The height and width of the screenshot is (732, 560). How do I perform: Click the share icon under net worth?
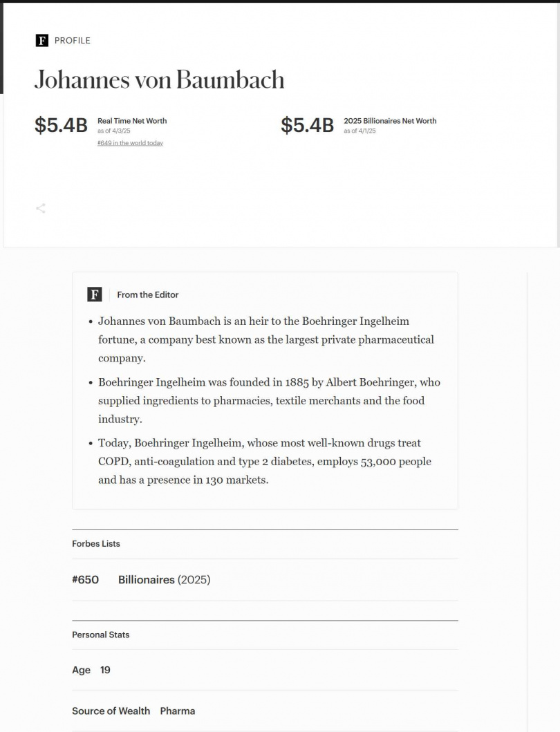pyautogui.click(x=41, y=208)
